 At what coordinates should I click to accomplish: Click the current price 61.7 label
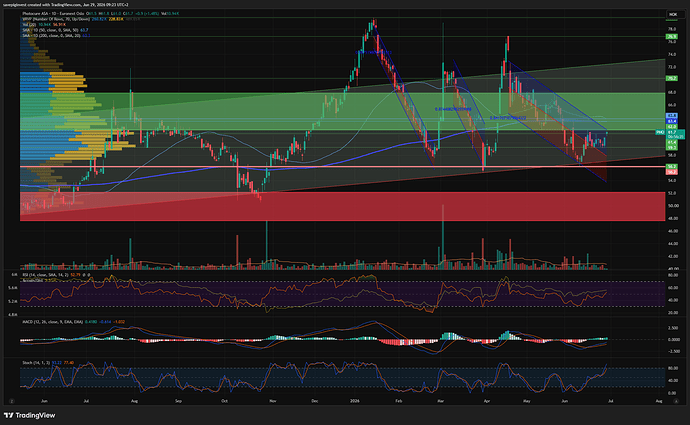[x=672, y=132]
